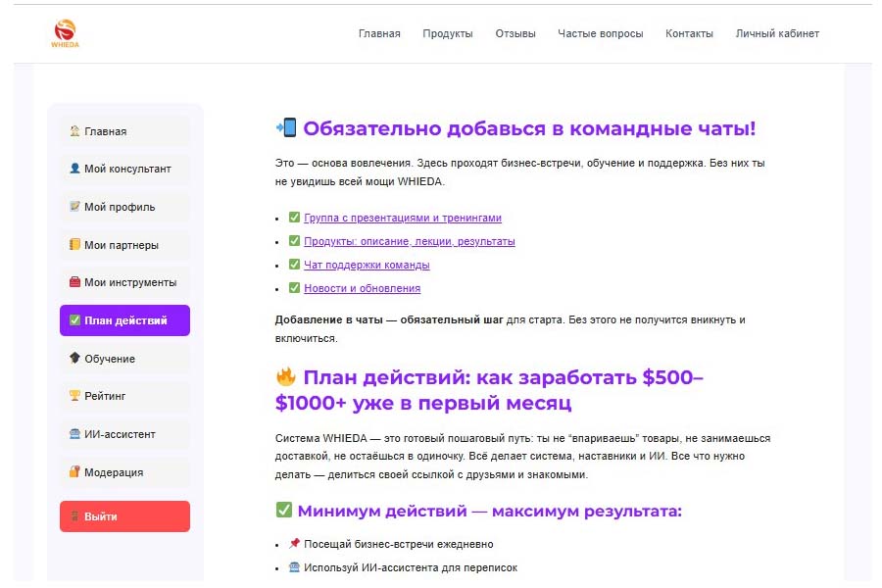Open Личный кабинет in top navigation
This screenshot has width=882, height=588.
pos(777,33)
